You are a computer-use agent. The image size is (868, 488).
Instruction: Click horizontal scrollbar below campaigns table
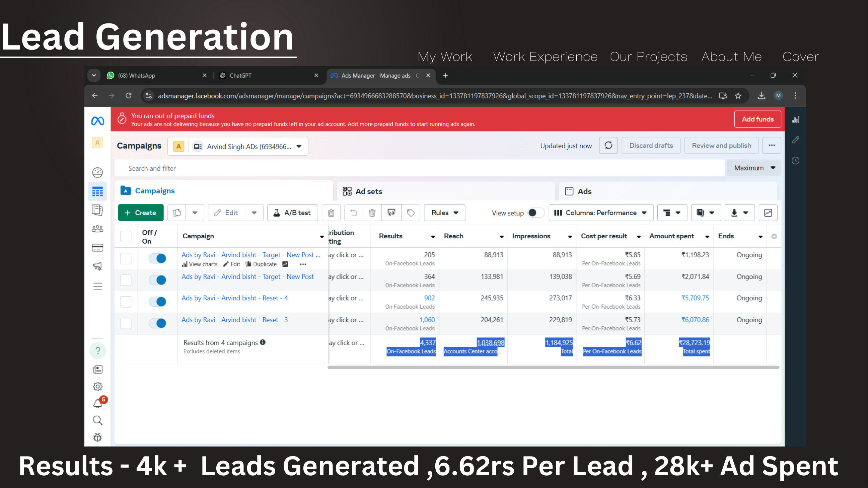point(553,367)
